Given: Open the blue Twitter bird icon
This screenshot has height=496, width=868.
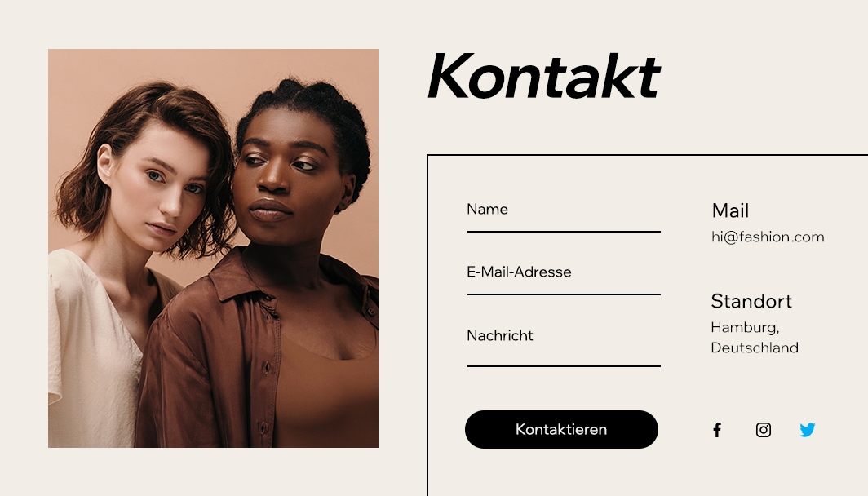Looking at the screenshot, I should point(808,430).
